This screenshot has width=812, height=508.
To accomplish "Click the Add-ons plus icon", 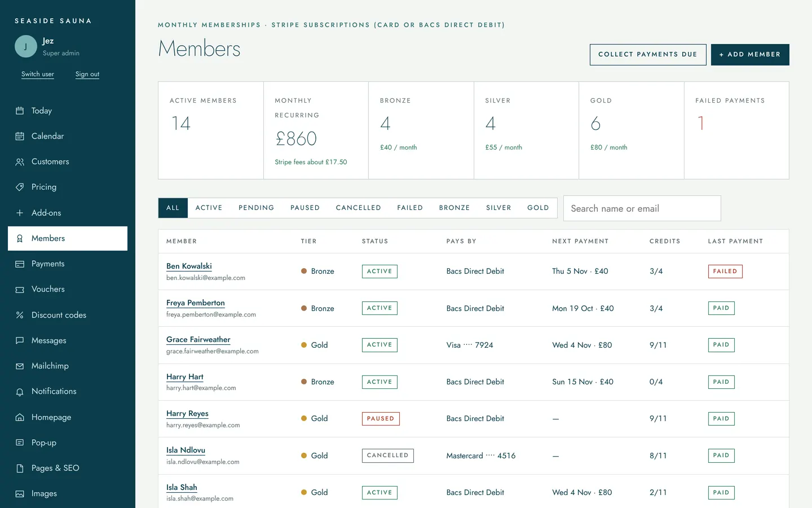I will pyautogui.click(x=20, y=213).
